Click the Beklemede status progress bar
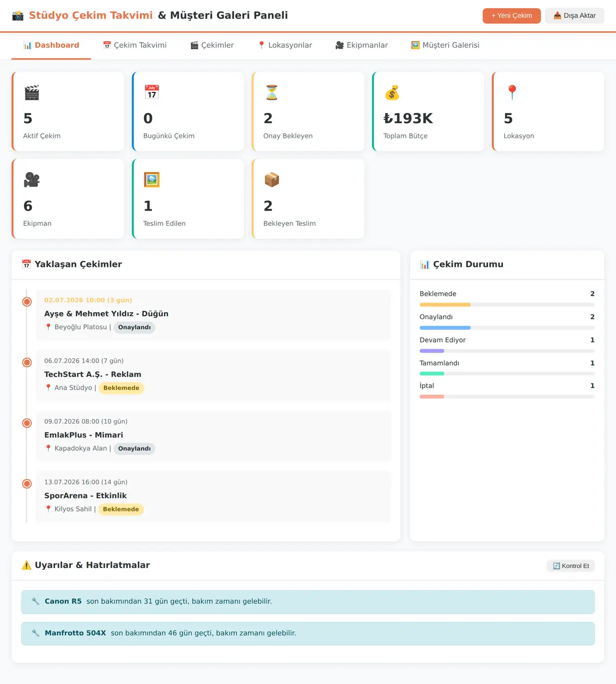The width and height of the screenshot is (616, 684). [507, 305]
